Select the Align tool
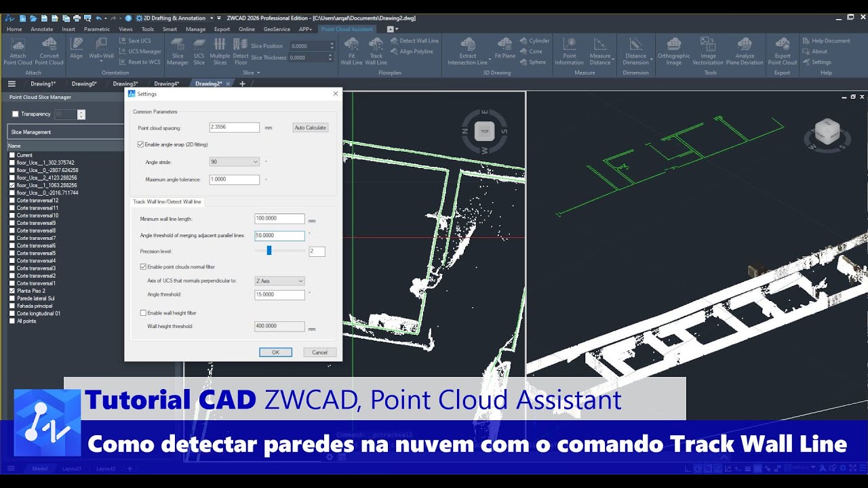The width and height of the screenshot is (868, 488). (77, 48)
